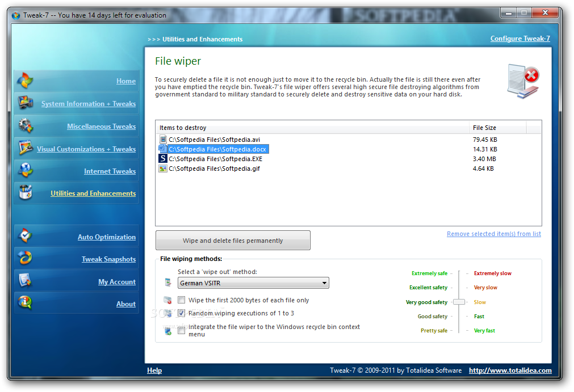Screen dimensions: 574x392
Task: Enable recycle bin context menu integration checkbox
Action: point(181,331)
